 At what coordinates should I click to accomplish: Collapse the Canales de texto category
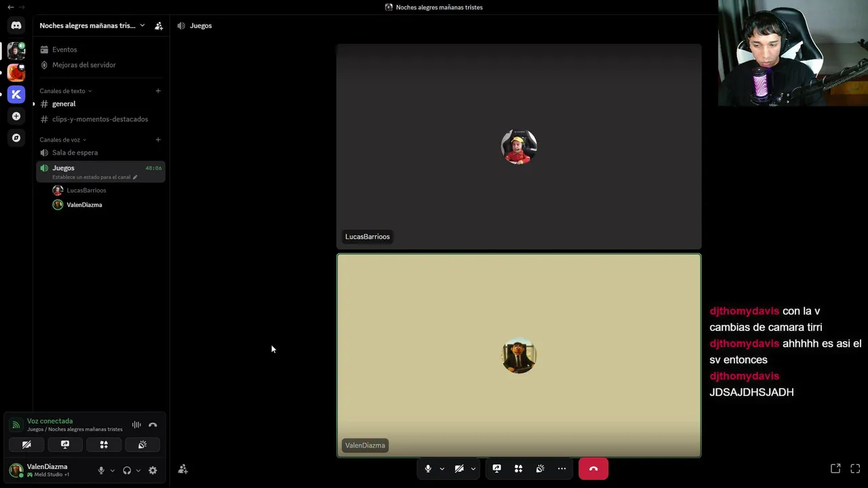click(65, 91)
